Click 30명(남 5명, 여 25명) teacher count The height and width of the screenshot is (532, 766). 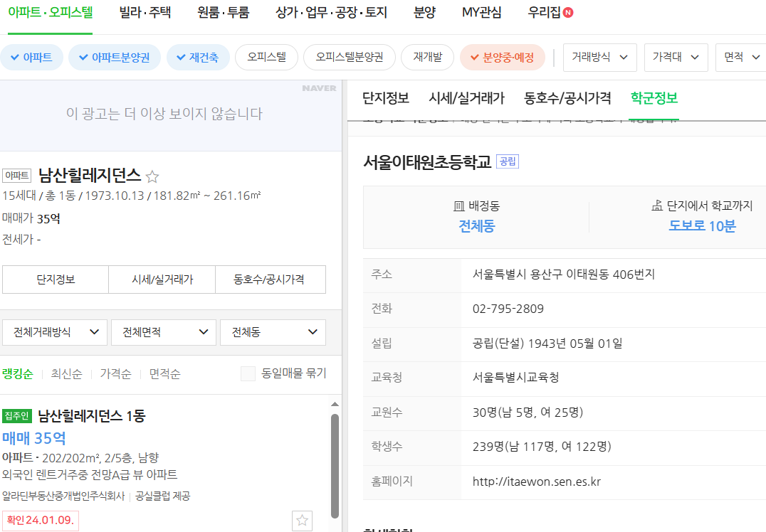528,413
